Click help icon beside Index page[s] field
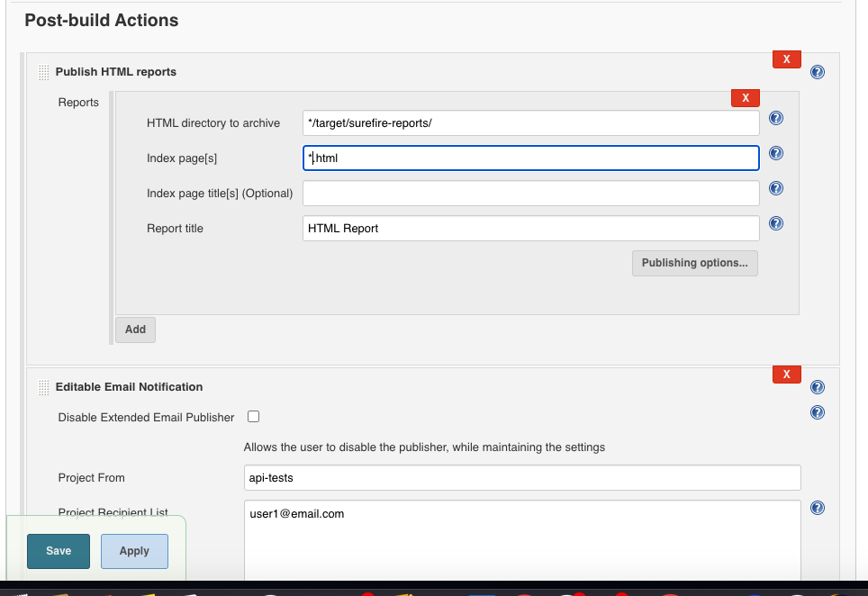 click(x=775, y=154)
